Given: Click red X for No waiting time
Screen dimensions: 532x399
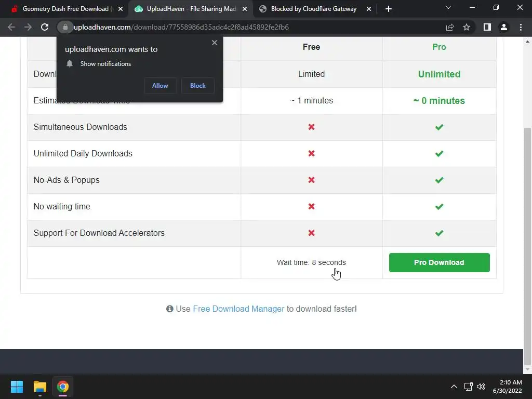Looking at the screenshot, I should coord(312,206).
